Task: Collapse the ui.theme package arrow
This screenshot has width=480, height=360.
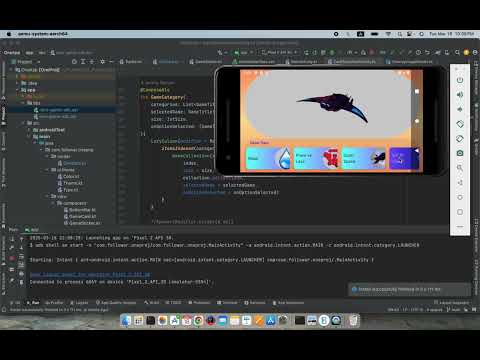Action: coord(47,170)
